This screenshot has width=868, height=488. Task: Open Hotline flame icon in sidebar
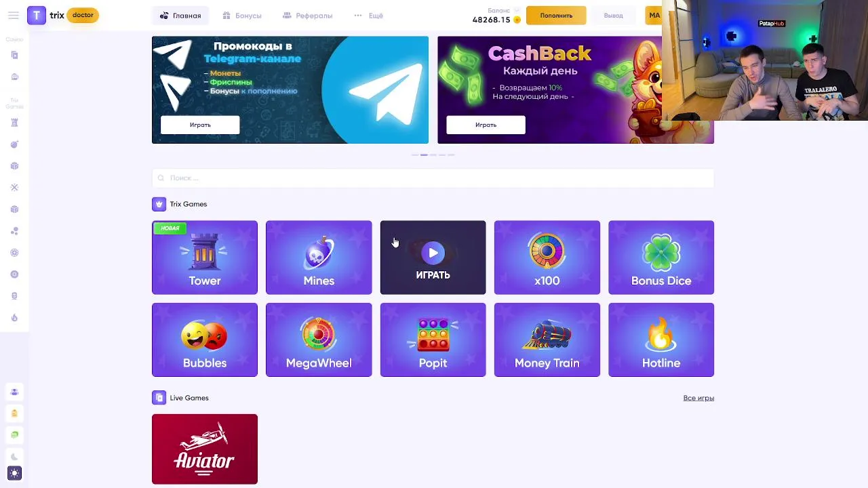click(14, 318)
